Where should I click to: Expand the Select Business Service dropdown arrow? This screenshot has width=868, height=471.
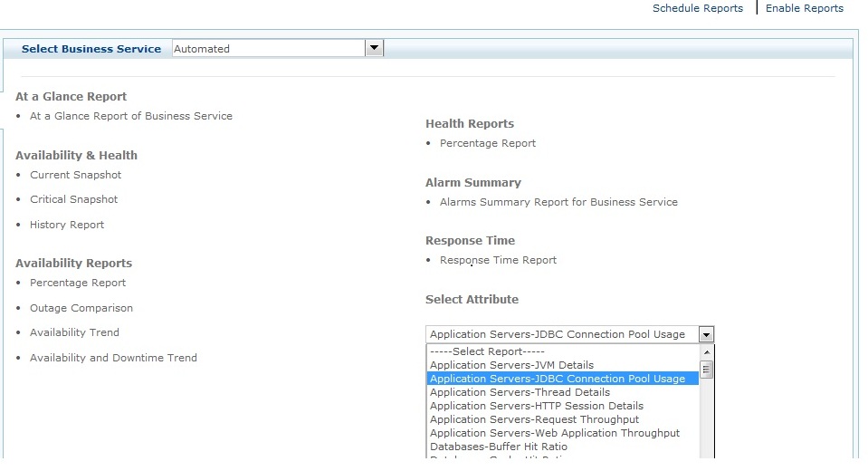click(374, 49)
